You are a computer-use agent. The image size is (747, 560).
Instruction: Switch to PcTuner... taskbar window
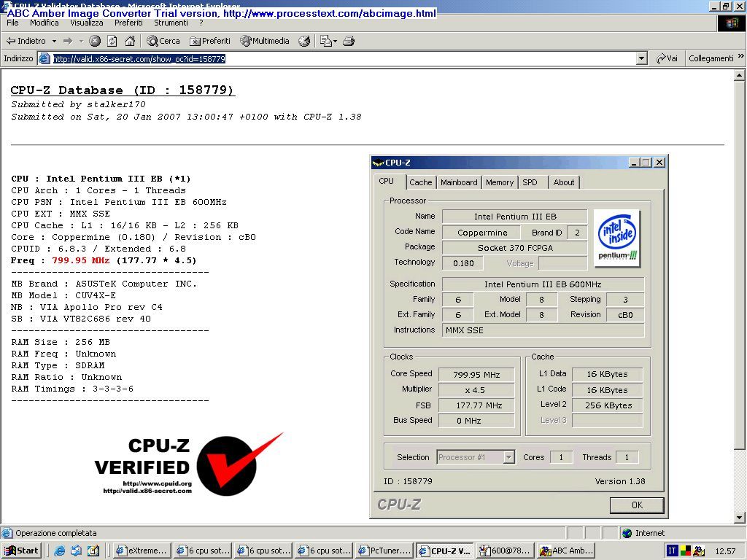click(384, 551)
